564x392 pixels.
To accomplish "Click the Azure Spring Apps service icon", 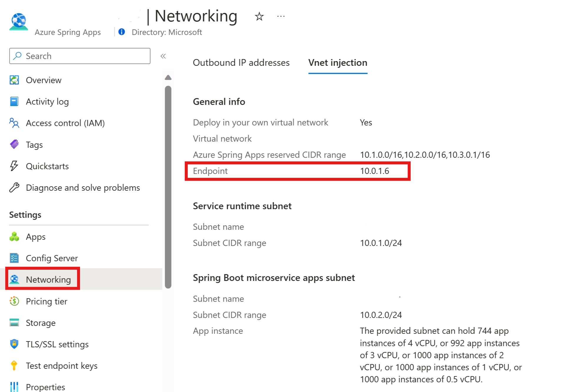I will tap(19, 21).
